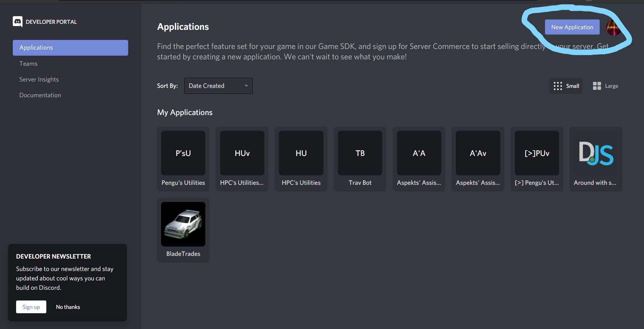Click the Sort By: label

(x=167, y=86)
